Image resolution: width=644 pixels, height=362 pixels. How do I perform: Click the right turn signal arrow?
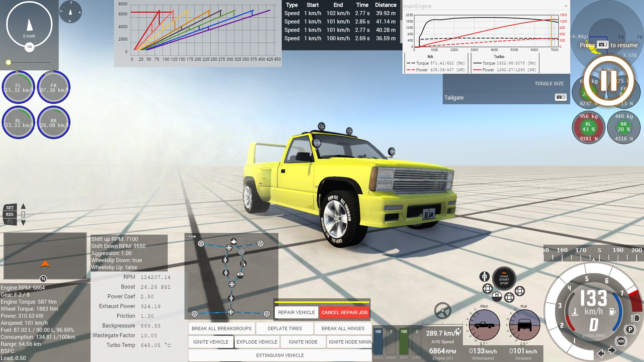(x=612, y=350)
